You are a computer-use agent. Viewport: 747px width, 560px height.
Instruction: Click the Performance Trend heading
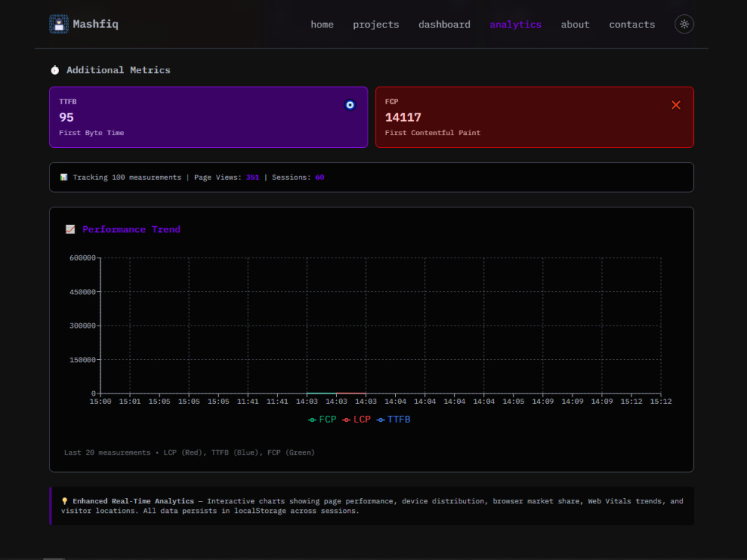pyautogui.click(x=131, y=229)
